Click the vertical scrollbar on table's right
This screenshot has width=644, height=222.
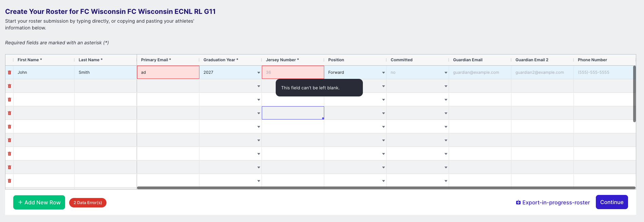coord(634,94)
